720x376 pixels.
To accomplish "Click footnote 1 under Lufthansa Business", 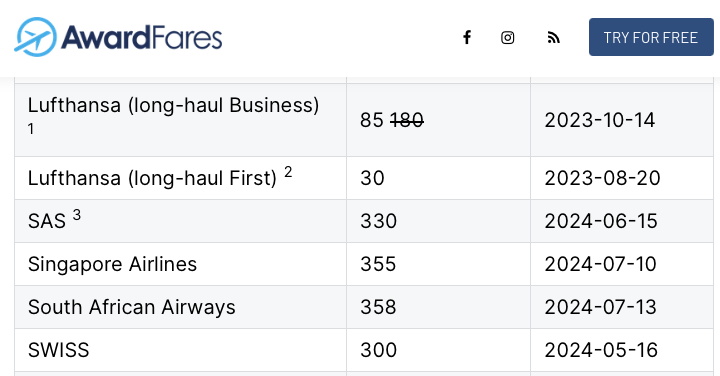I will [x=31, y=129].
